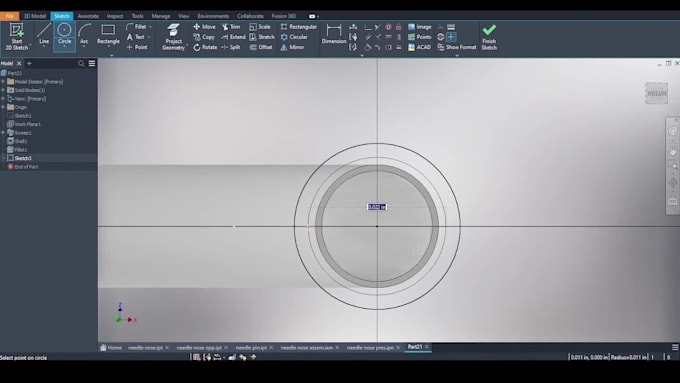Select the Dimension tool

pos(333,34)
